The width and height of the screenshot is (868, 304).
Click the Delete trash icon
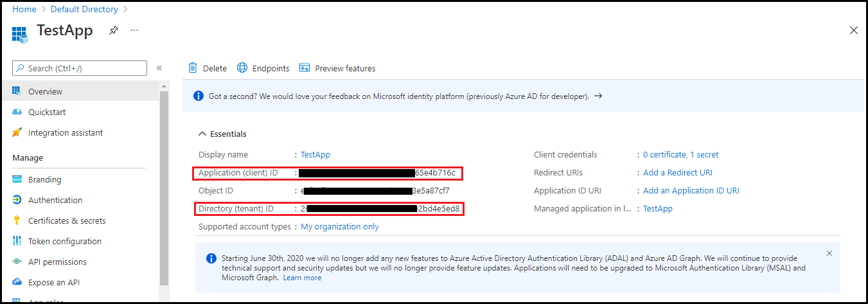pyautogui.click(x=193, y=68)
